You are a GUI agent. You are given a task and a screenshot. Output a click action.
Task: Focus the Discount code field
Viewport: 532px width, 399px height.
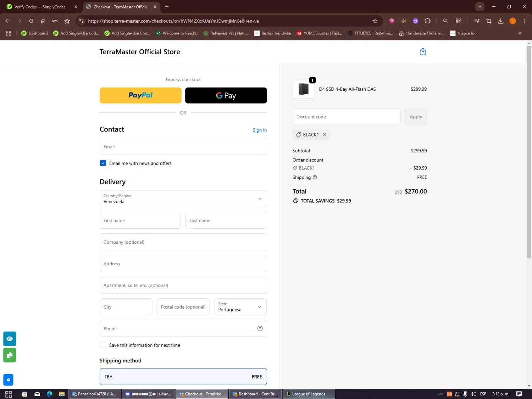pos(346,117)
